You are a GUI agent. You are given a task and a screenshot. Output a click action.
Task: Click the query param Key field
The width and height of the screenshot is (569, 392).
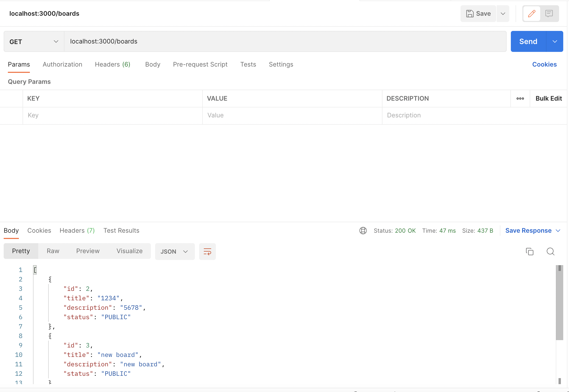(113, 116)
